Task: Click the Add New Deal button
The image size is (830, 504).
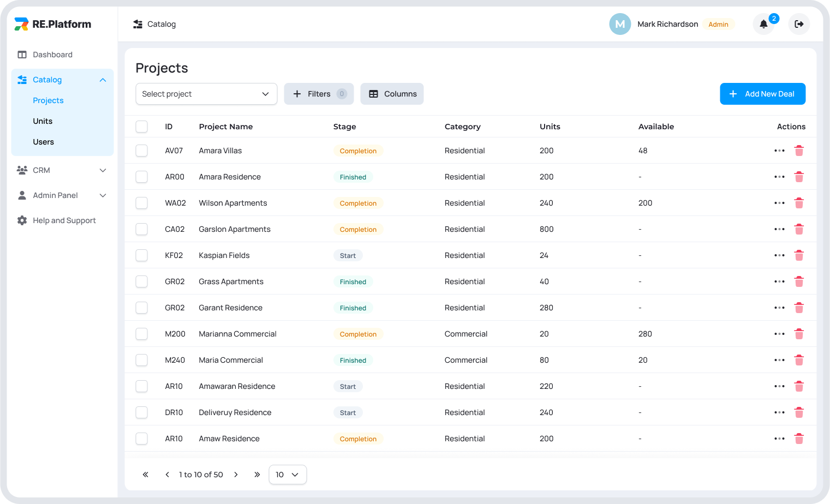Action: pyautogui.click(x=762, y=94)
